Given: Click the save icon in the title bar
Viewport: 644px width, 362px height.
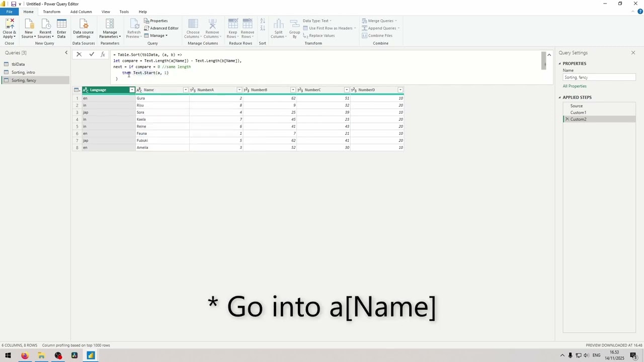Looking at the screenshot, I should pyautogui.click(x=14, y=4).
